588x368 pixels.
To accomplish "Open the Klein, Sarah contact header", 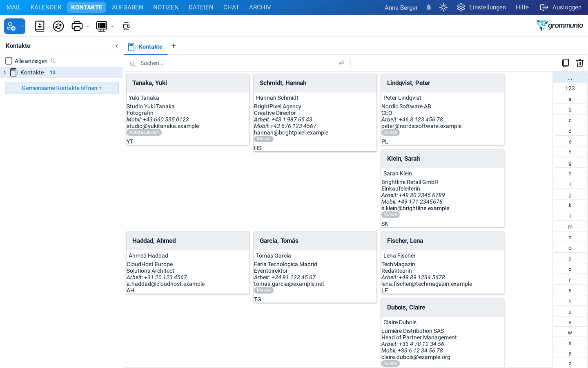I will tap(443, 159).
